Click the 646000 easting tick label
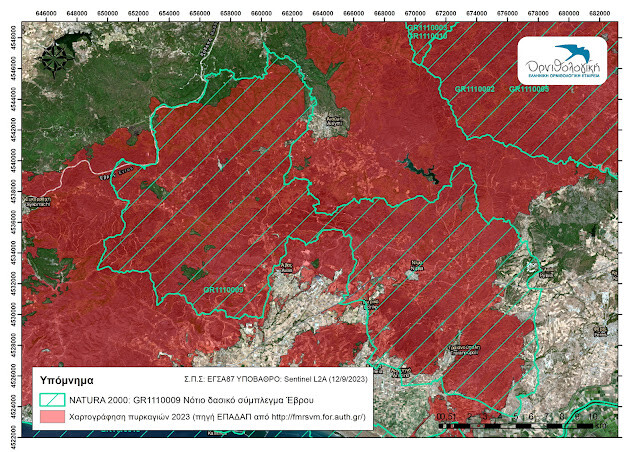Viewport: 639px width, 452px height. [46, 13]
